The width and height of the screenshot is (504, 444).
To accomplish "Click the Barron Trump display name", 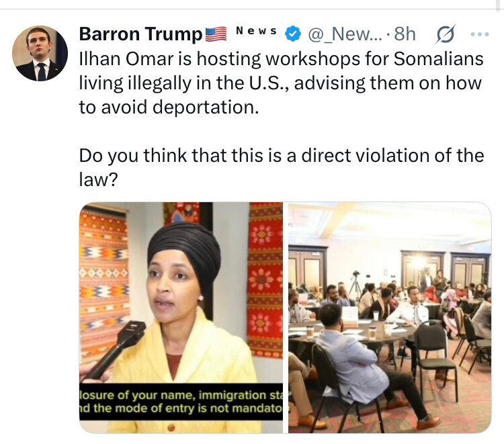I will click(140, 34).
